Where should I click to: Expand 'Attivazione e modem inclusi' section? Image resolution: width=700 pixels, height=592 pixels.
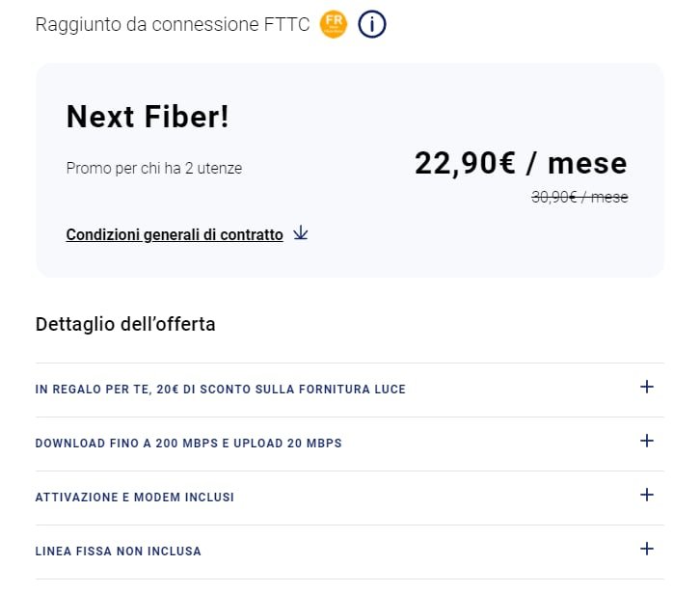350,498
